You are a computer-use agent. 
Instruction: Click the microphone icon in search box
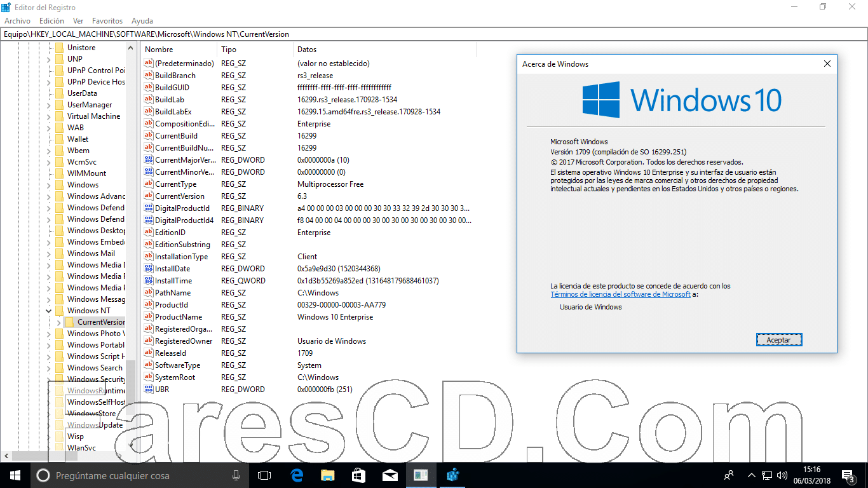coord(236,475)
